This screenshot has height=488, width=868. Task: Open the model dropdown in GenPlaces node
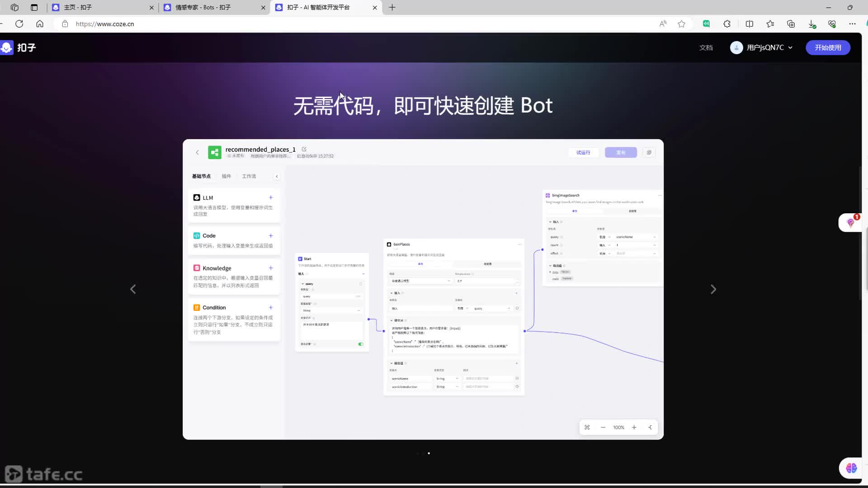(420, 281)
